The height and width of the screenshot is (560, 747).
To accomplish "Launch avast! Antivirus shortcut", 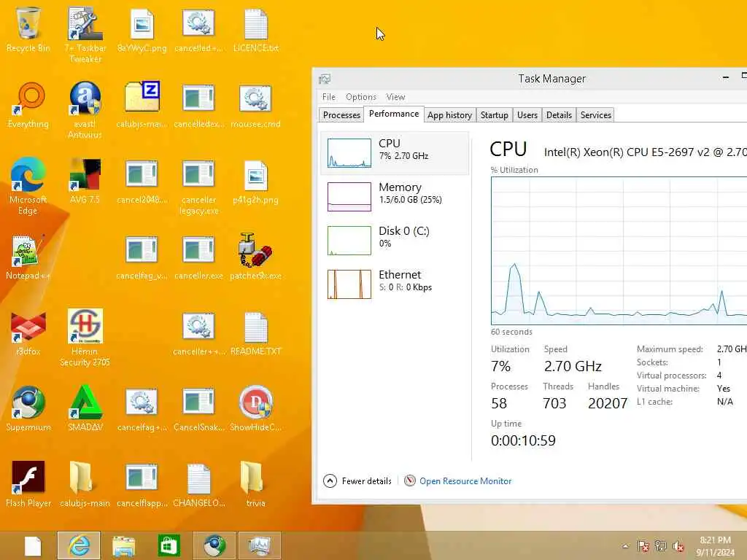I will (x=85, y=111).
